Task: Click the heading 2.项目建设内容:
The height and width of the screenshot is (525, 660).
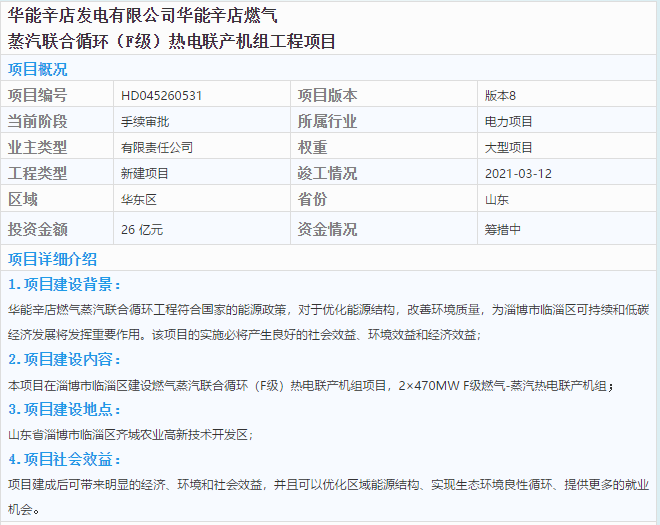Action: point(64,360)
